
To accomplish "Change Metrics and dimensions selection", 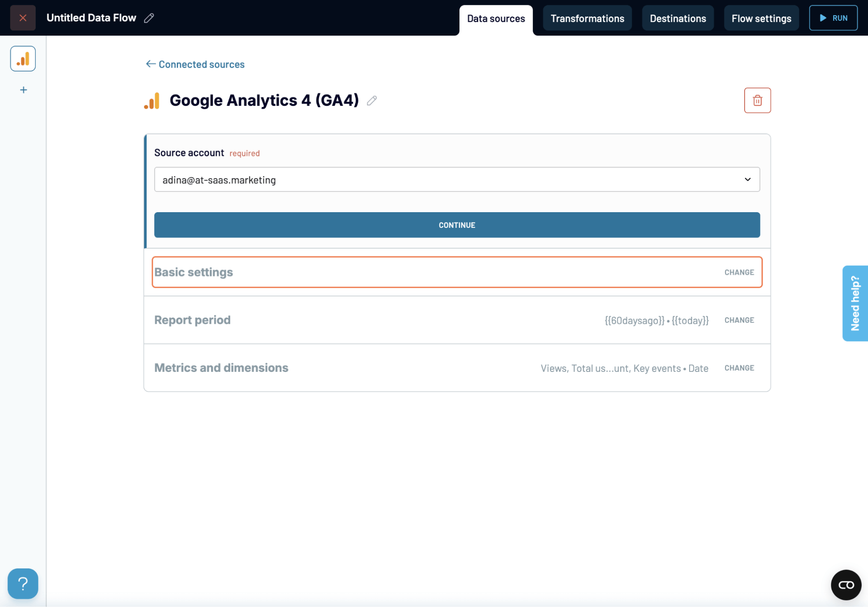I will 739,367.
